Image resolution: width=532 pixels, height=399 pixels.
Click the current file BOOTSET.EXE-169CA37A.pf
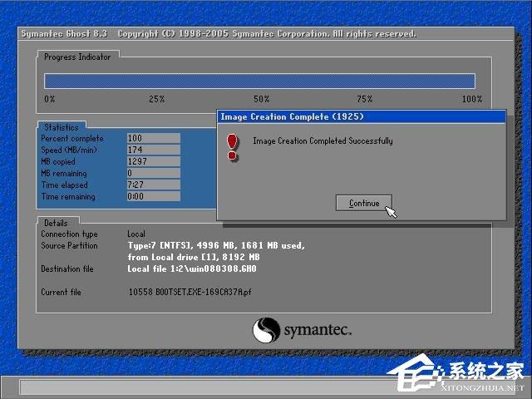pos(190,292)
